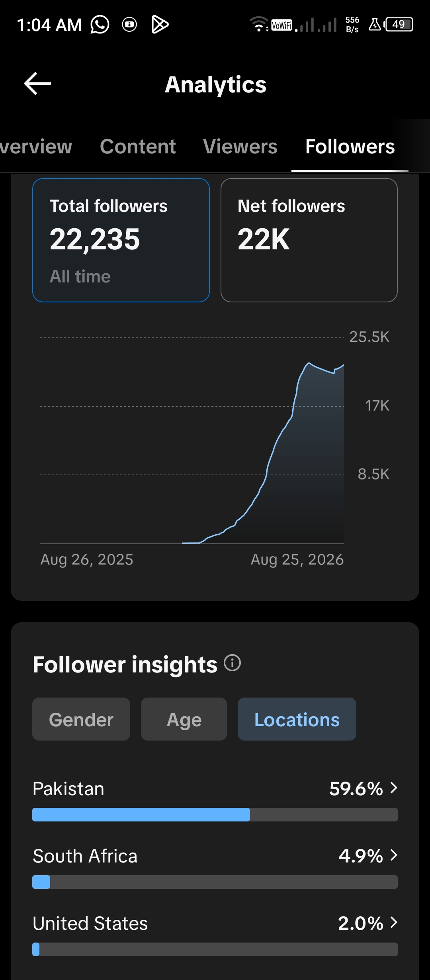The width and height of the screenshot is (430, 980).
Task: Select the Total followers card
Action: 121,240
